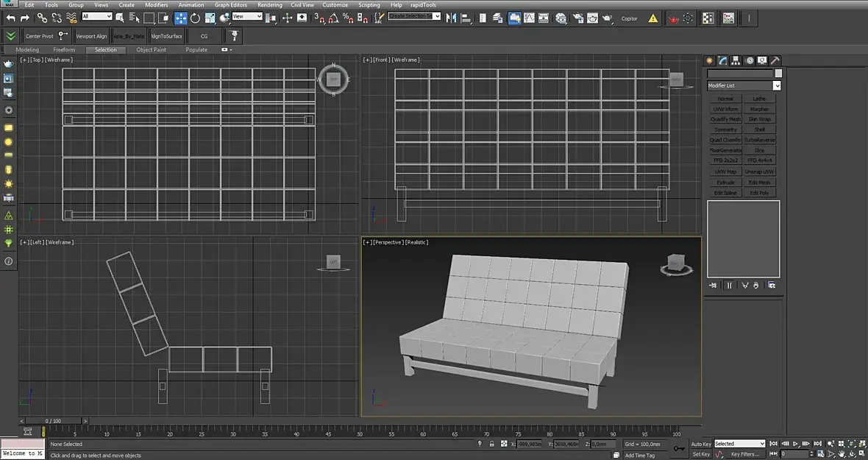The width and height of the screenshot is (868, 460).
Task: Click the Edit Poly modifier button
Action: coord(759,193)
